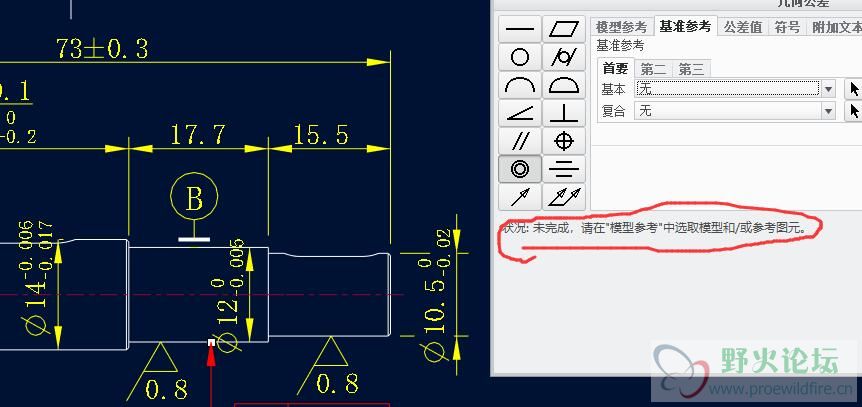Select the concentricity tolerance symbol
The image size is (862, 407).
click(x=520, y=169)
